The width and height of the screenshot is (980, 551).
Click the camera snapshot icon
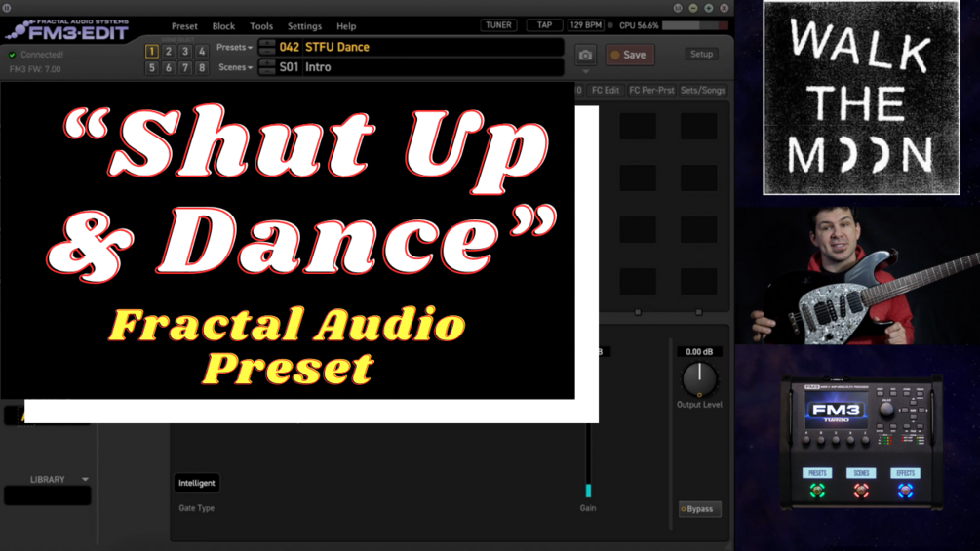coord(585,55)
